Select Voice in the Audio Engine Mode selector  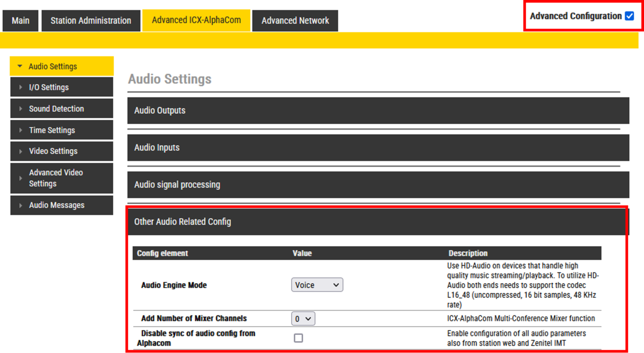(316, 285)
